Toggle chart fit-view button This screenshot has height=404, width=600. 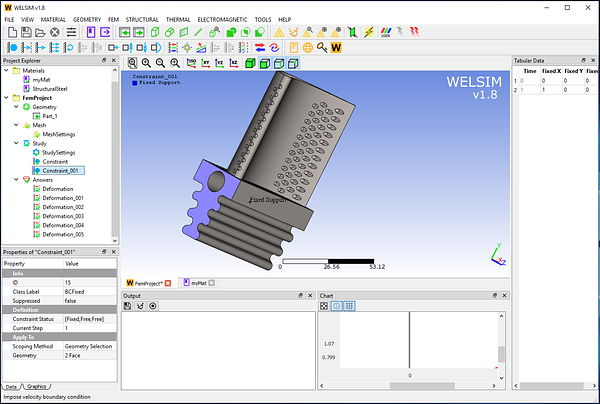pyautogui.click(x=324, y=306)
